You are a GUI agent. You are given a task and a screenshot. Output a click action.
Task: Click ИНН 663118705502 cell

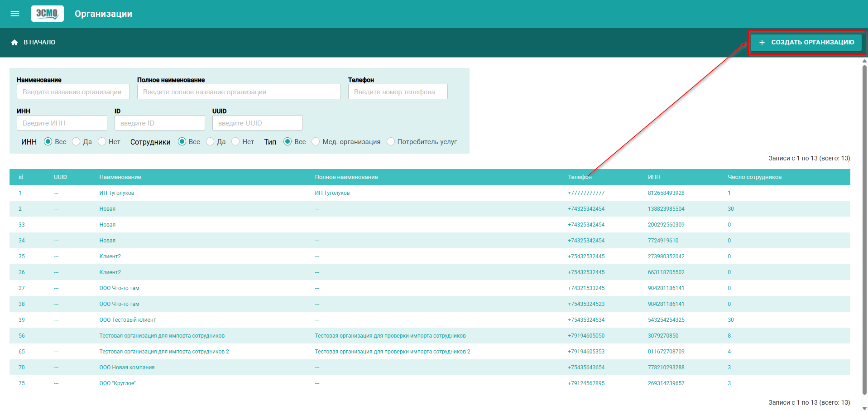pos(666,272)
